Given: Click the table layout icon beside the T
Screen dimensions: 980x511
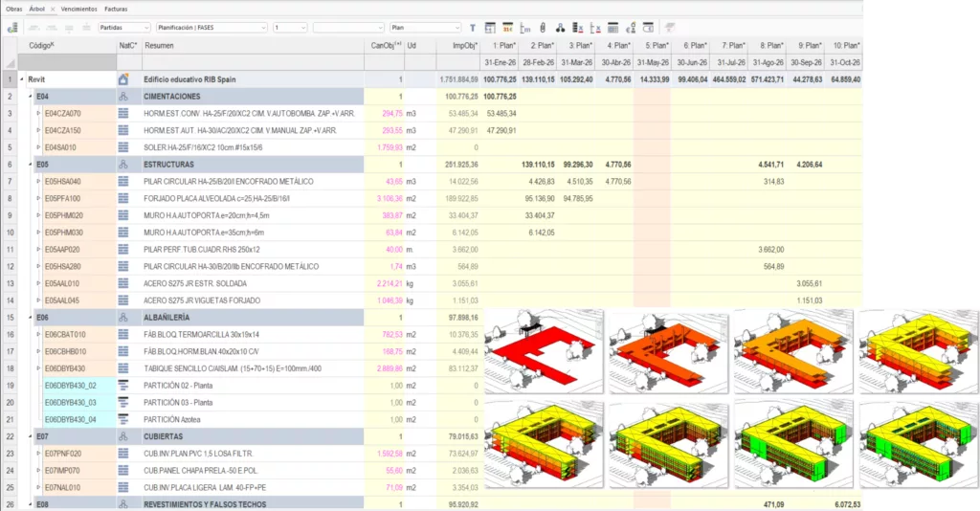Looking at the screenshot, I should coord(490,28).
